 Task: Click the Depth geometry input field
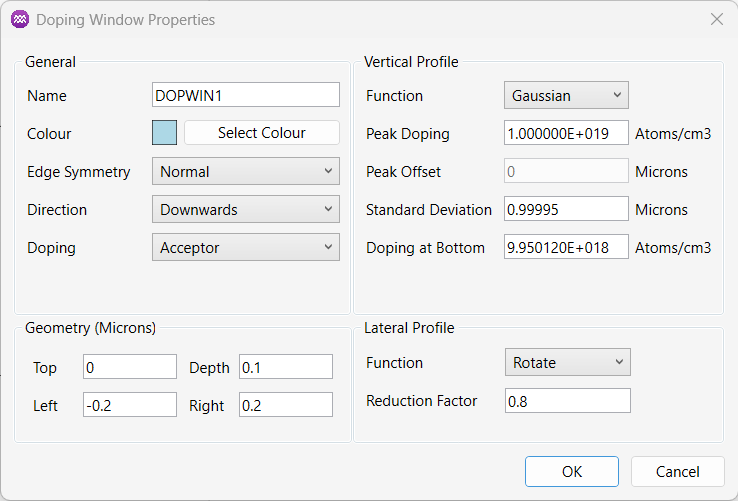[286, 367]
